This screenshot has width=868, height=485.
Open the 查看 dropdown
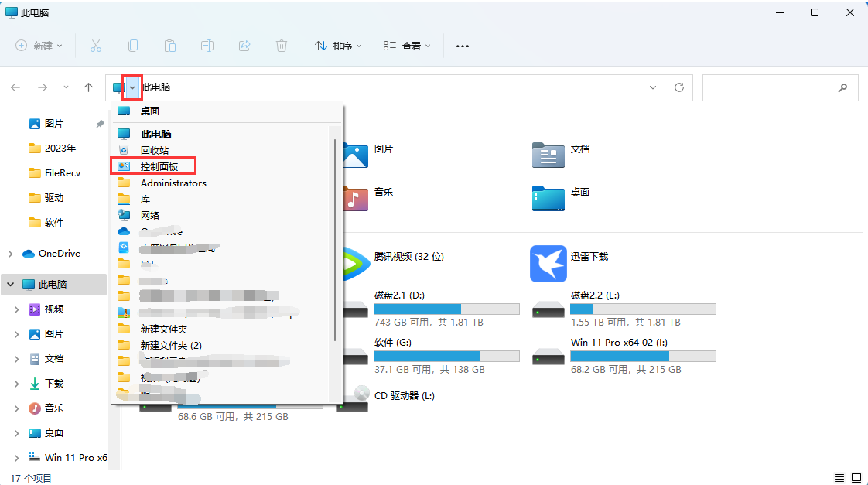[x=406, y=46]
